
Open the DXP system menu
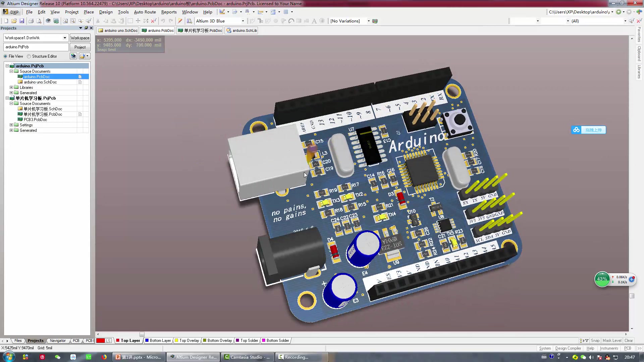point(11,12)
